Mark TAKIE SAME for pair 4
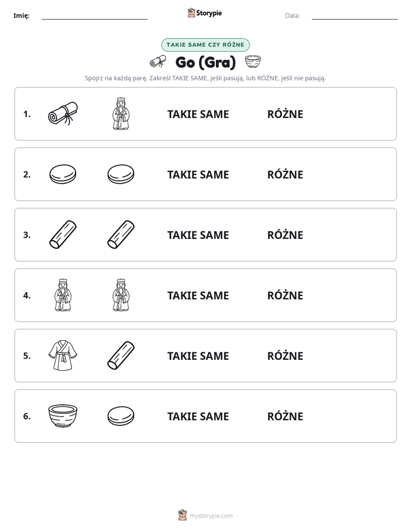The height and width of the screenshot is (532, 411). (x=198, y=295)
